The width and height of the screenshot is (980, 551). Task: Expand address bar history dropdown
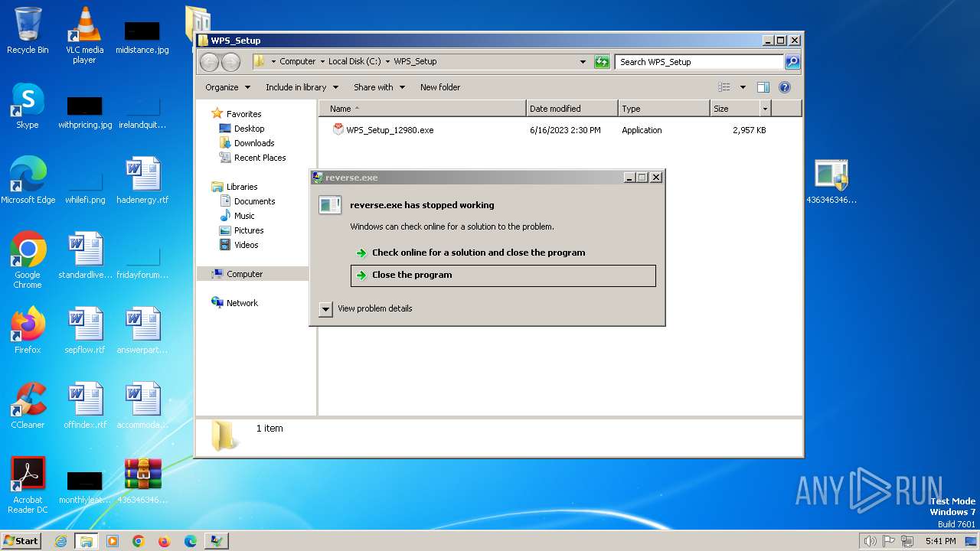(583, 62)
